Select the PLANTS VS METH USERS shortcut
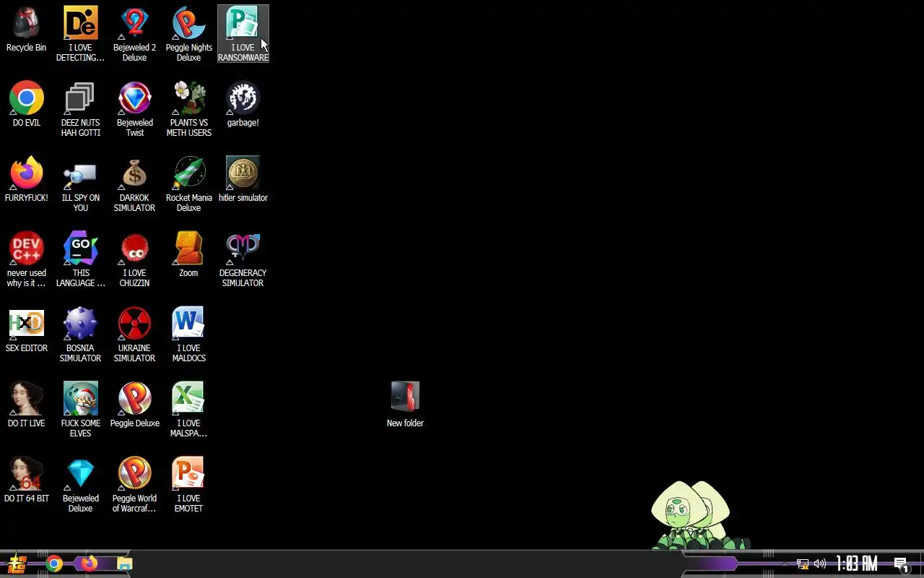The image size is (924, 578). [188, 109]
